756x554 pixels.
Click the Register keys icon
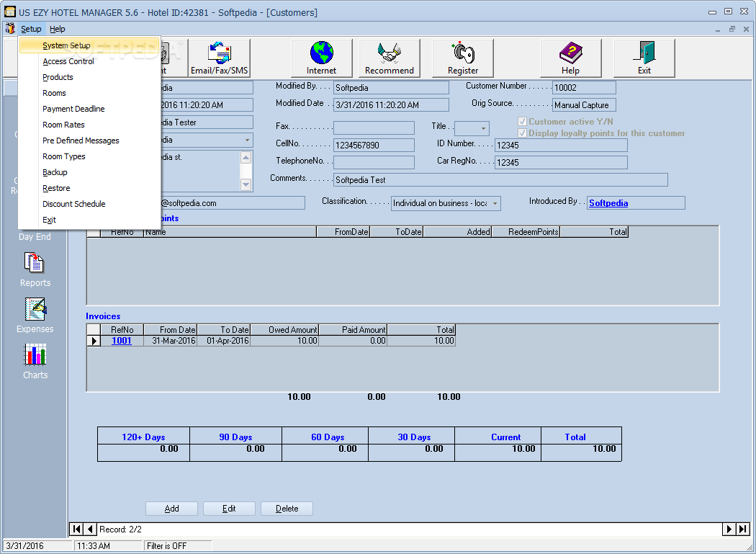463,58
